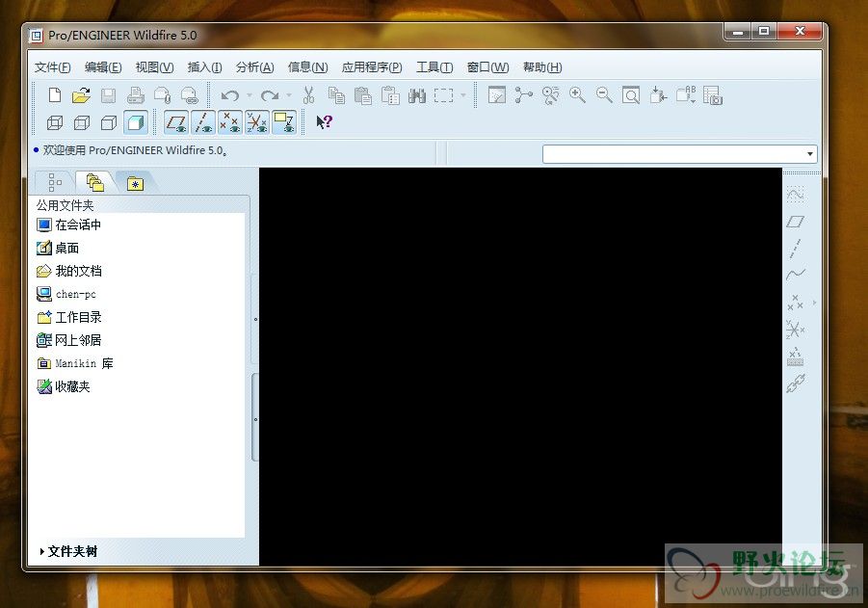Screen dimensions: 868x608
Task: Click the orient mode icon
Action: pos(551,95)
